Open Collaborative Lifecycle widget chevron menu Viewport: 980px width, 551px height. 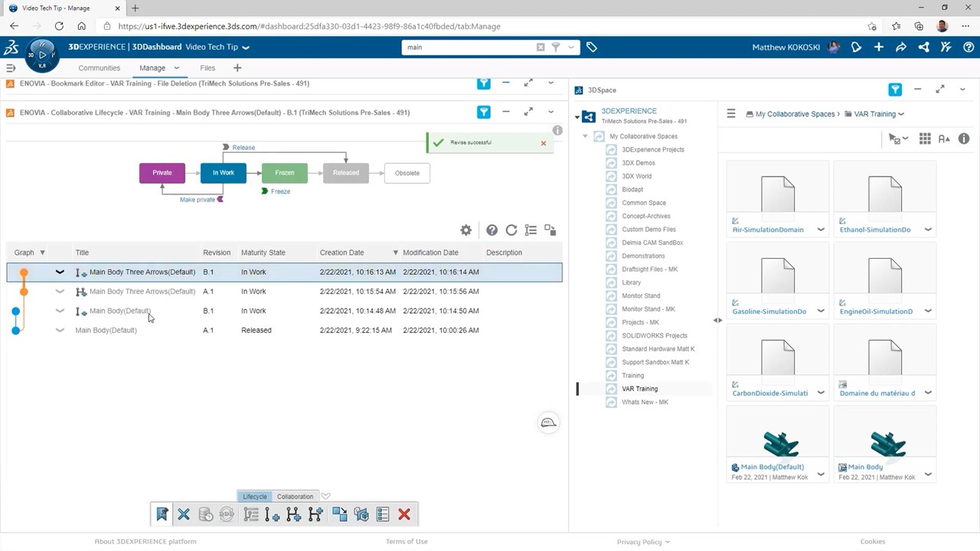[550, 112]
